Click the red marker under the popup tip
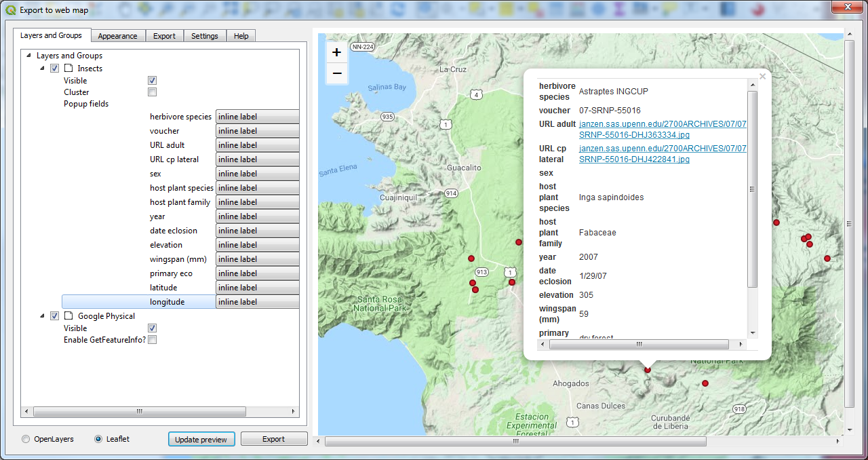 tap(648, 370)
